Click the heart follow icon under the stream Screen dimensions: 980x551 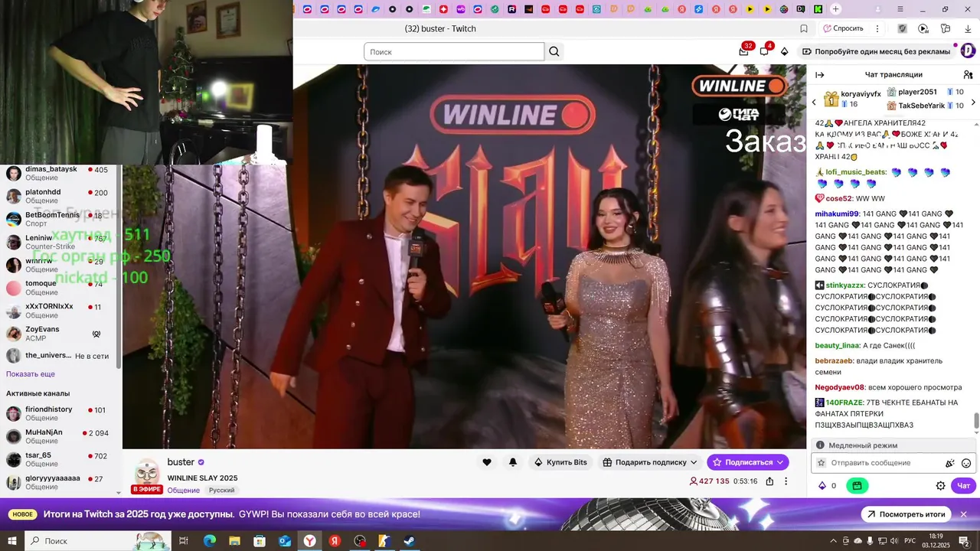[487, 462]
